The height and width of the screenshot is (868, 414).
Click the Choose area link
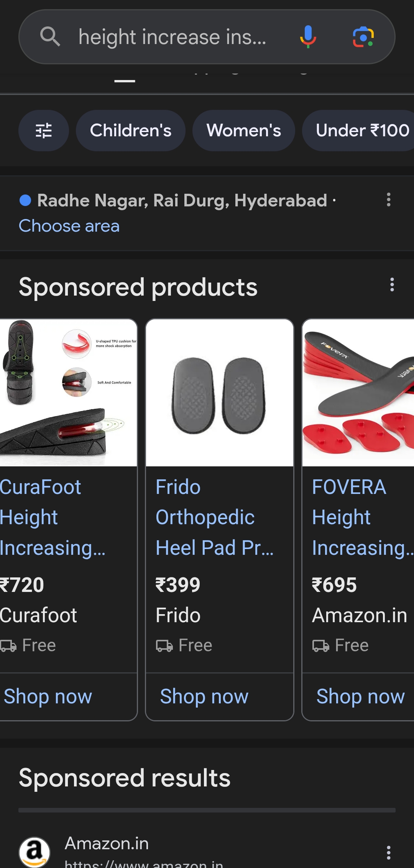tap(69, 226)
